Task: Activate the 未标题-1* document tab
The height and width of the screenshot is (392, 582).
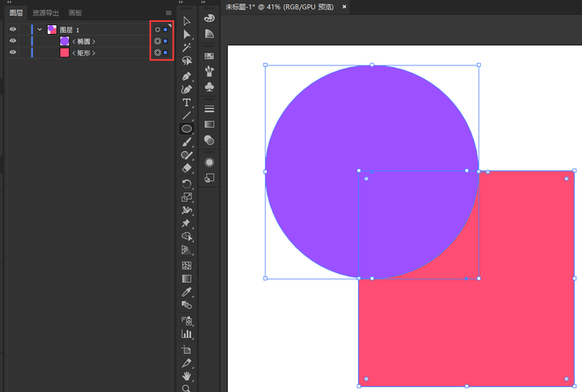Action: point(280,7)
